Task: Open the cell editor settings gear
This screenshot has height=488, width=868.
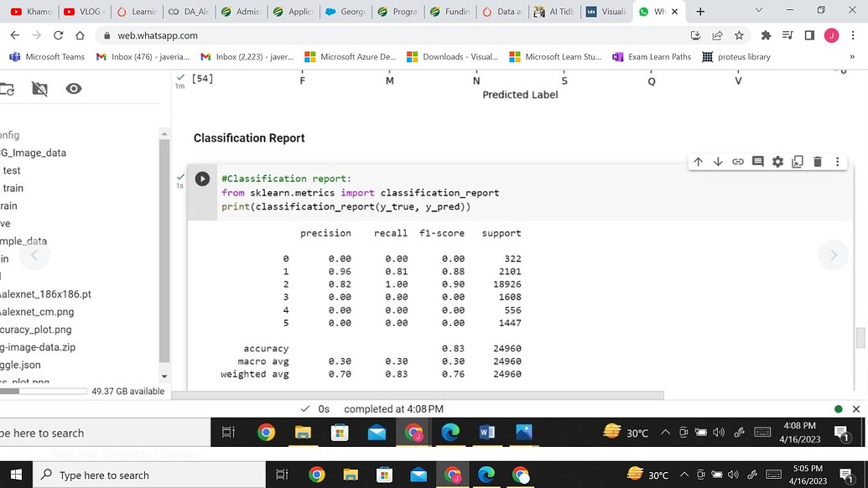Action: [x=777, y=162]
